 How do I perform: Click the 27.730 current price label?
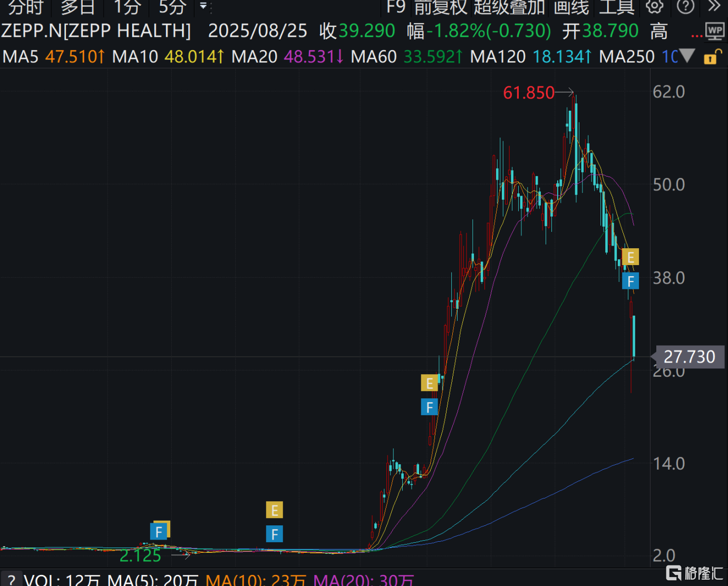[689, 357]
